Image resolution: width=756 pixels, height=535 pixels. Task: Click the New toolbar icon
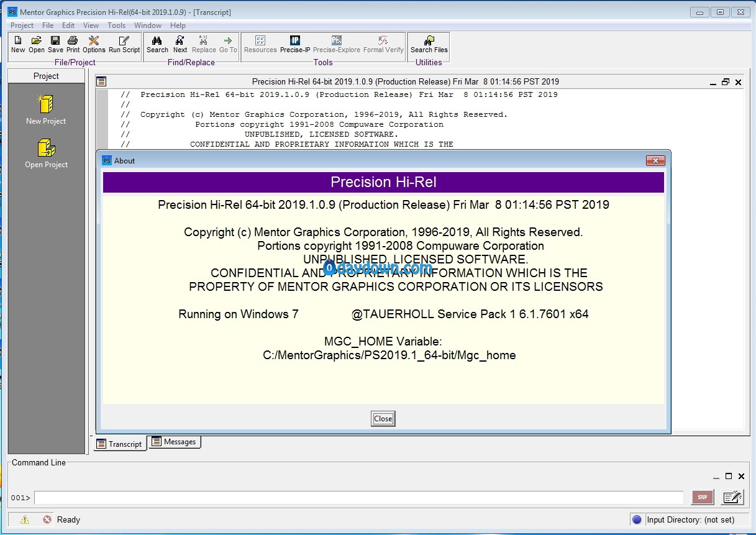coord(18,40)
